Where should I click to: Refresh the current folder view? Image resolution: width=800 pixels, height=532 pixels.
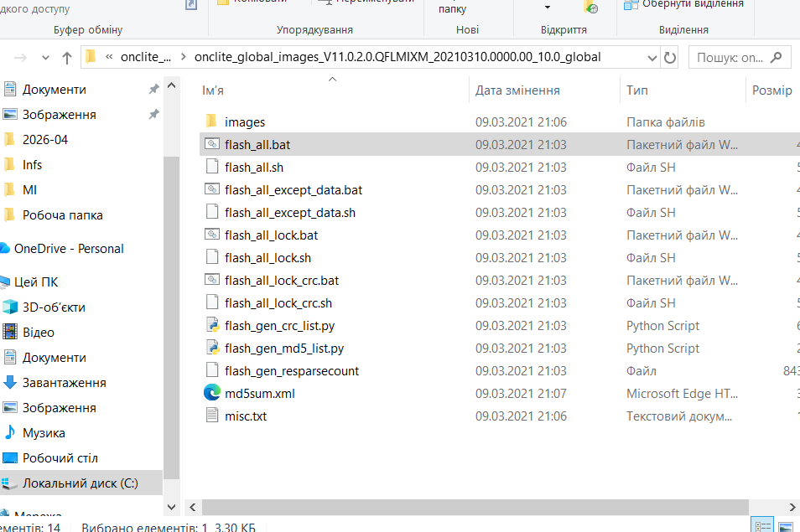[670, 58]
